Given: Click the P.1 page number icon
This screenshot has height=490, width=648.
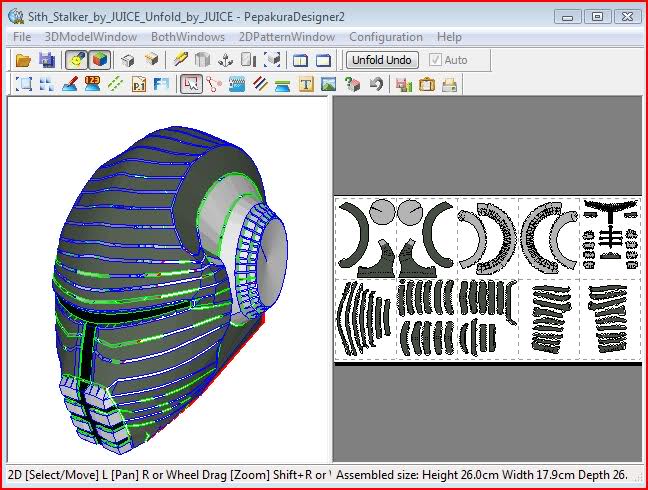Looking at the screenshot, I should coord(138,84).
